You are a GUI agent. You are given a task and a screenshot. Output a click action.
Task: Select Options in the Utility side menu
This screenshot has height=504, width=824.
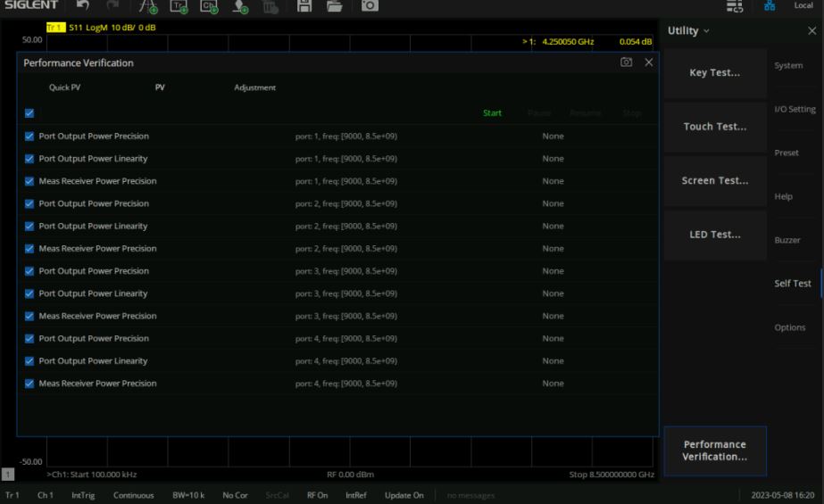pyautogui.click(x=789, y=327)
